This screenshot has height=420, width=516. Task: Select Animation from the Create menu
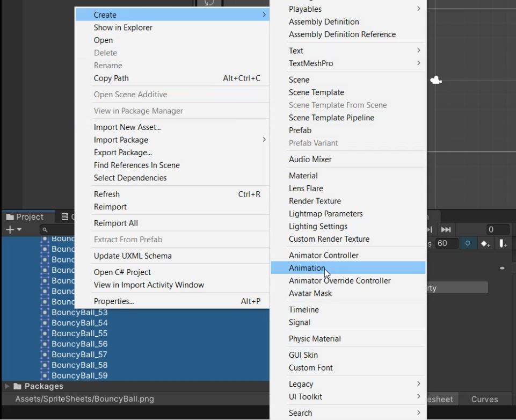pyautogui.click(x=307, y=268)
